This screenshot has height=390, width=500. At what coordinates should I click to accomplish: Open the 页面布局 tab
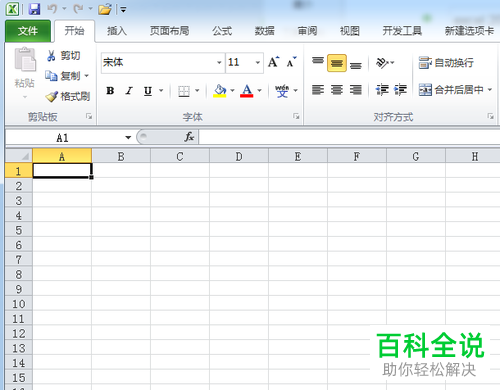pos(169,31)
